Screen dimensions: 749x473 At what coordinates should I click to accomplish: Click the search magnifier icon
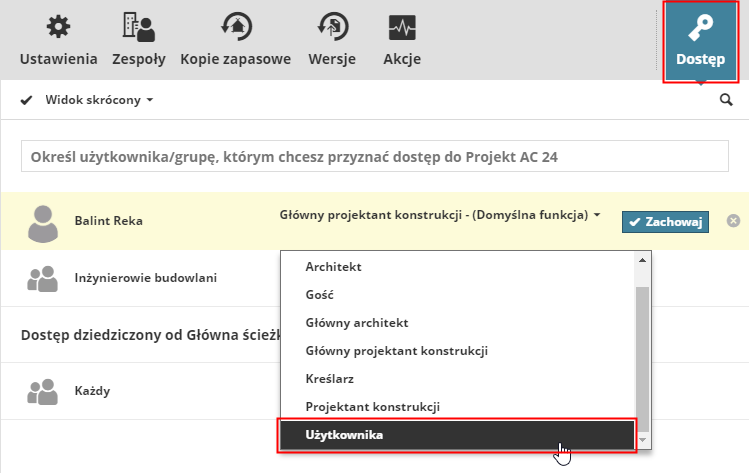point(727,100)
